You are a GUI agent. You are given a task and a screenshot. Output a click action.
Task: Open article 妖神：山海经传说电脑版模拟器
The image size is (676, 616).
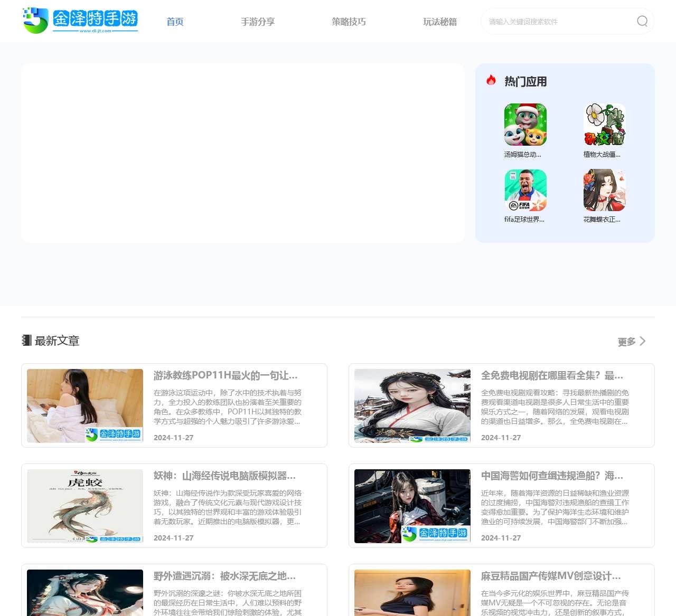click(x=224, y=476)
